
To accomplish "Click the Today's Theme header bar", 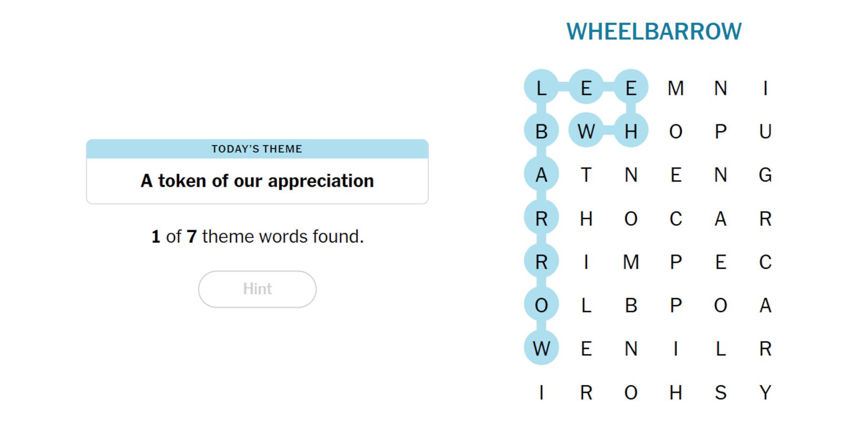I will pos(257,149).
